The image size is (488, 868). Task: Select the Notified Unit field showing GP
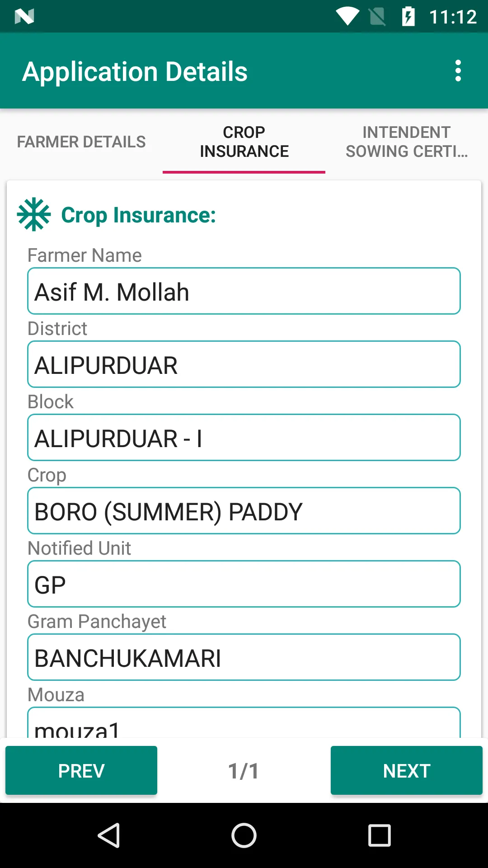[244, 584]
